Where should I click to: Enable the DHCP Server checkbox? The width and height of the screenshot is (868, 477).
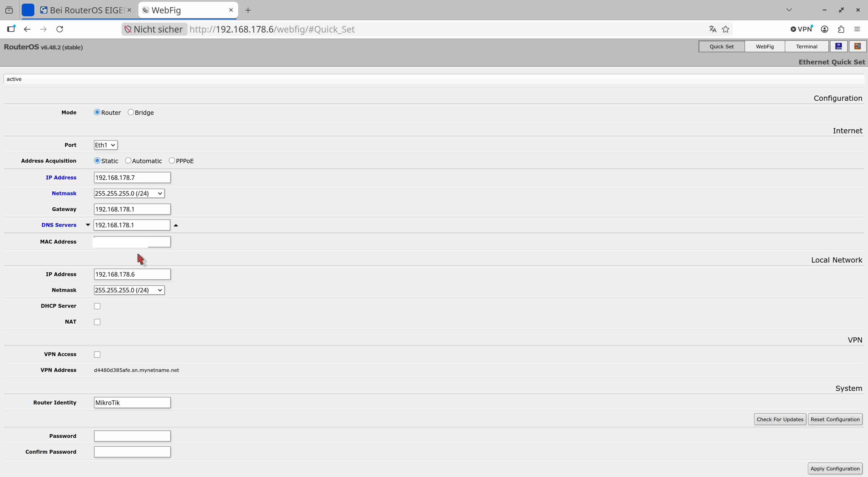point(97,306)
